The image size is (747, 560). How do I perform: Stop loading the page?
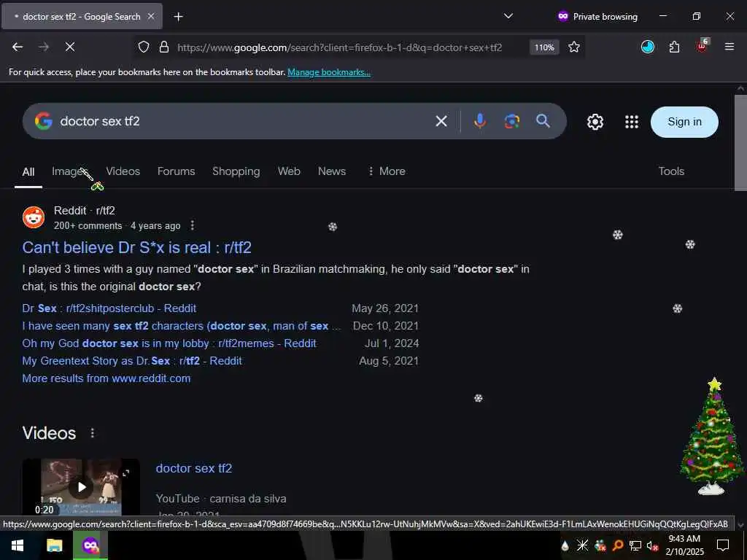[69, 47]
